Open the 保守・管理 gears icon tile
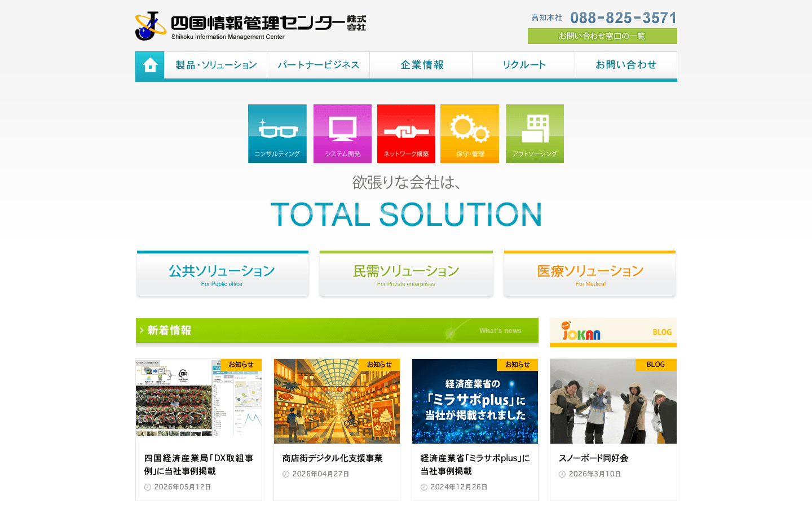 click(x=470, y=134)
